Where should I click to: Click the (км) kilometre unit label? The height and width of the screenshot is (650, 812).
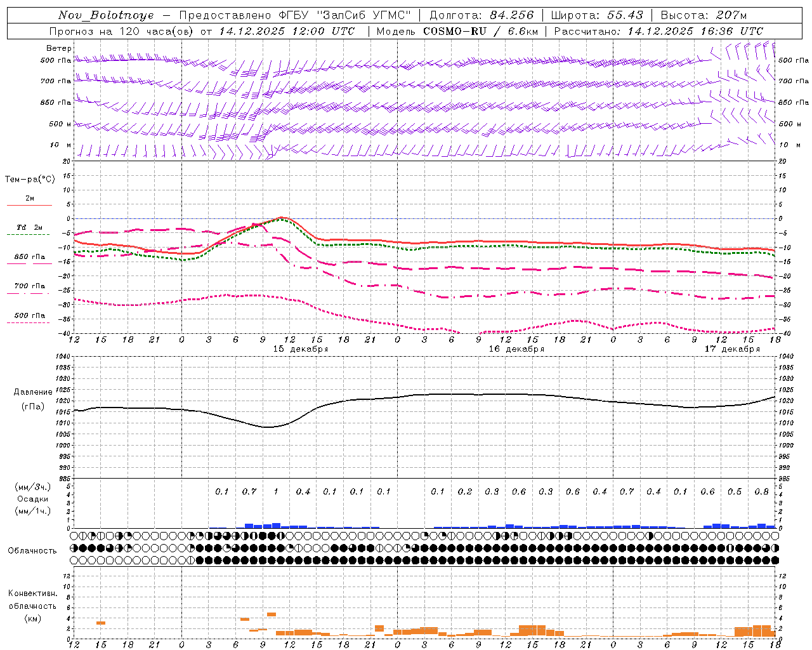pyautogui.click(x=34, y=618)
